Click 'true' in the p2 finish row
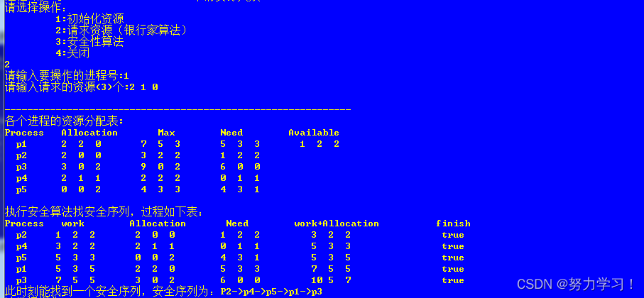The height and width of the screenshot is (298, 644). (453, 235)
